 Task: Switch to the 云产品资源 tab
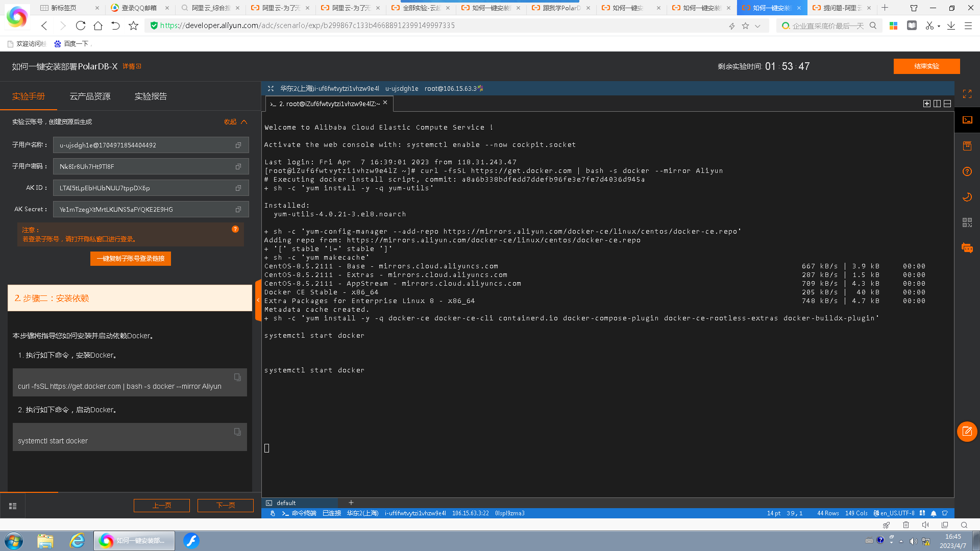90,96
